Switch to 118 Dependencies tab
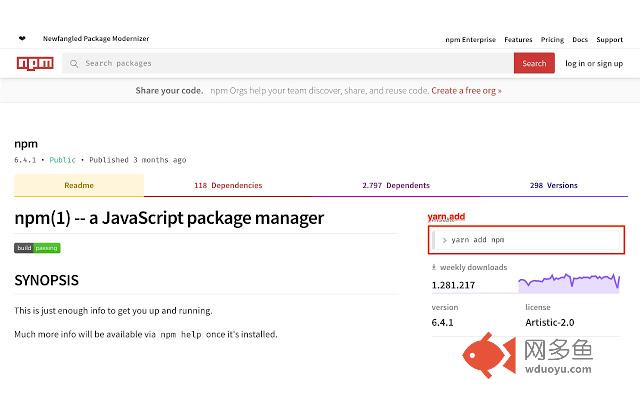 pos(228,185)
